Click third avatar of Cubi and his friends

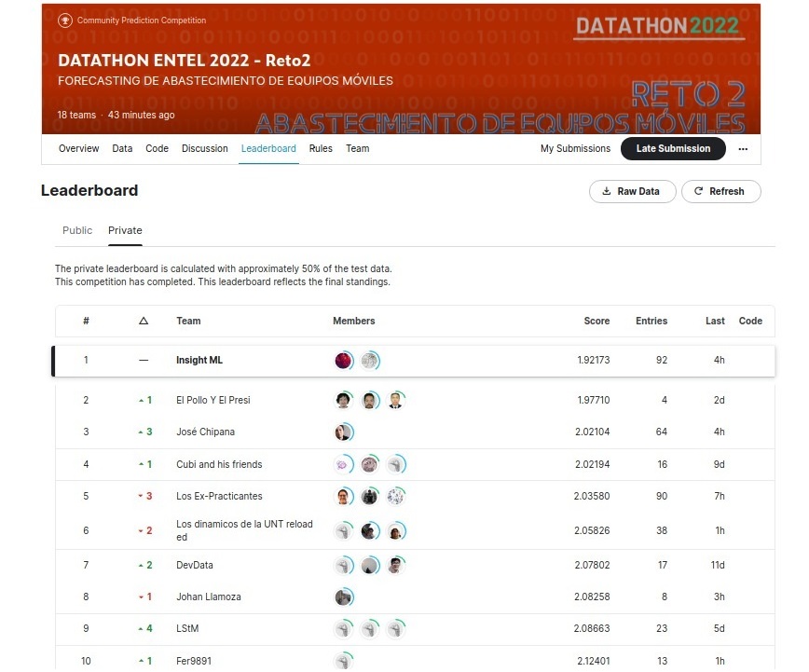tap(396, 464)
